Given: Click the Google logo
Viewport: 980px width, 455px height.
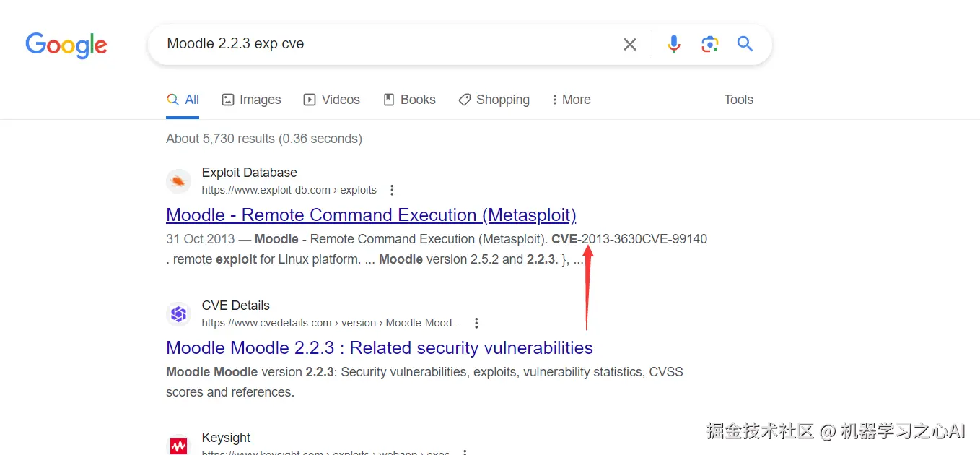Looking at the screenshot, I should [x=66, y=45].
